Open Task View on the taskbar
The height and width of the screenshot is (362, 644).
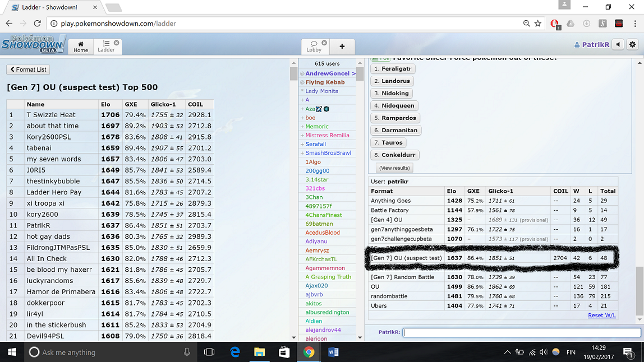209,352
